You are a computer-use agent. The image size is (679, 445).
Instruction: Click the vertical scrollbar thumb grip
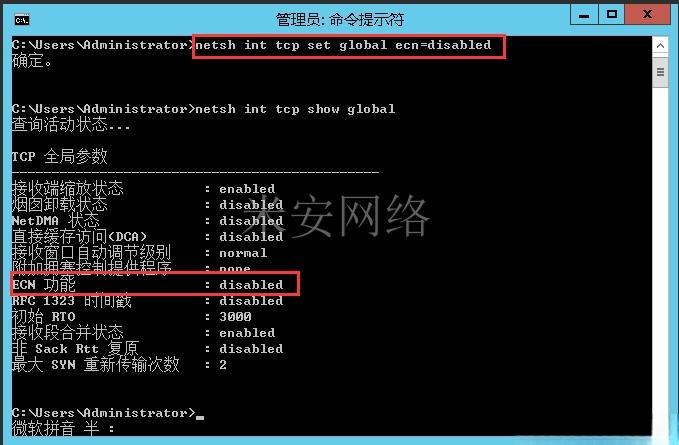tap(660, 72)
